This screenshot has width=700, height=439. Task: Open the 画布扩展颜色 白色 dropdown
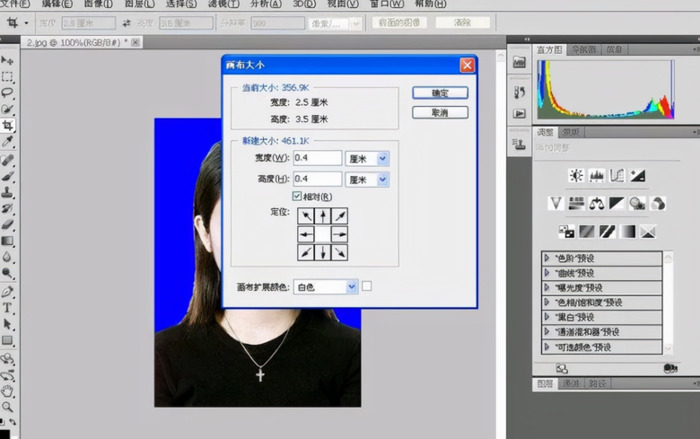point(325,287)
